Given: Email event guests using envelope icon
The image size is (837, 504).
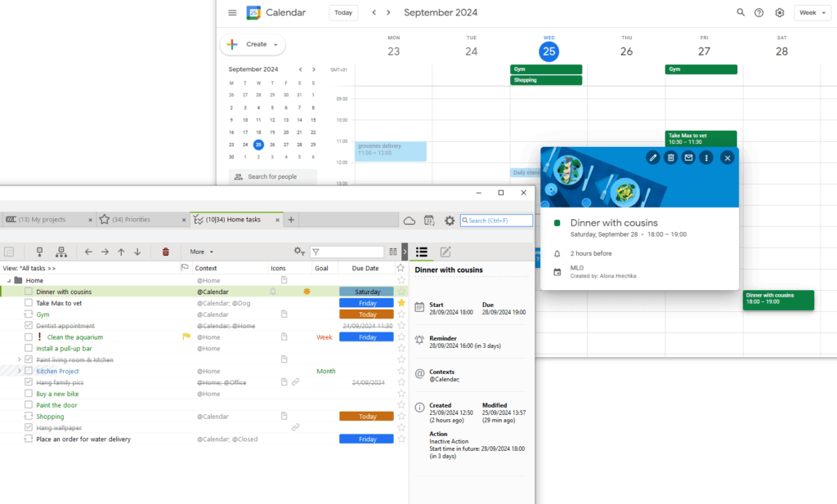Looking at the screenshot, I should pos(689,158).
